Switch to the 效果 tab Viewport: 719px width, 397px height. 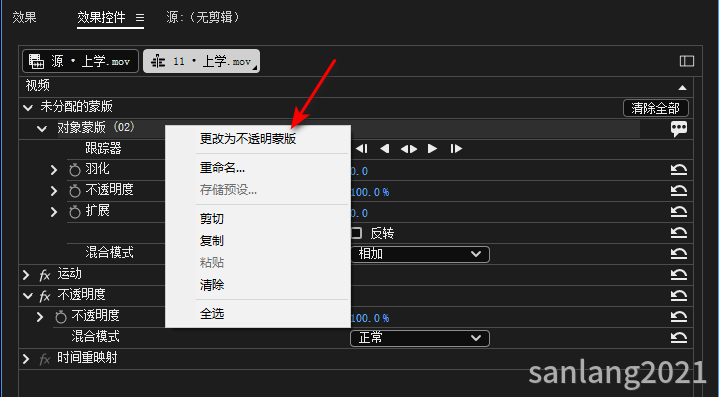click(24, 17)
